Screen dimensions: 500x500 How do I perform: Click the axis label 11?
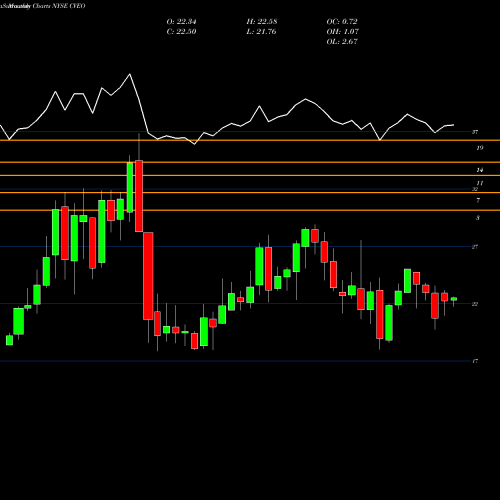click(x=480, y=183)
